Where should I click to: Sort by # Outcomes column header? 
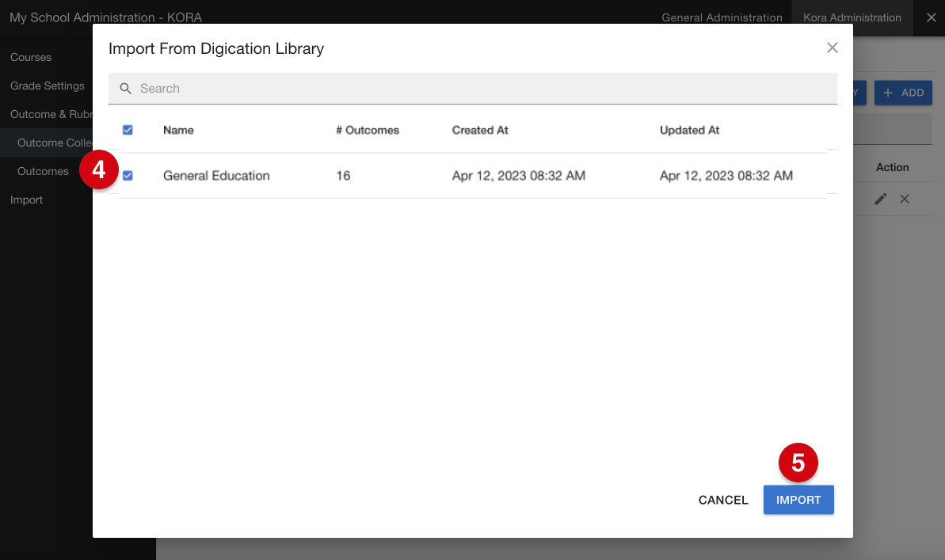(x=368, y=130)
